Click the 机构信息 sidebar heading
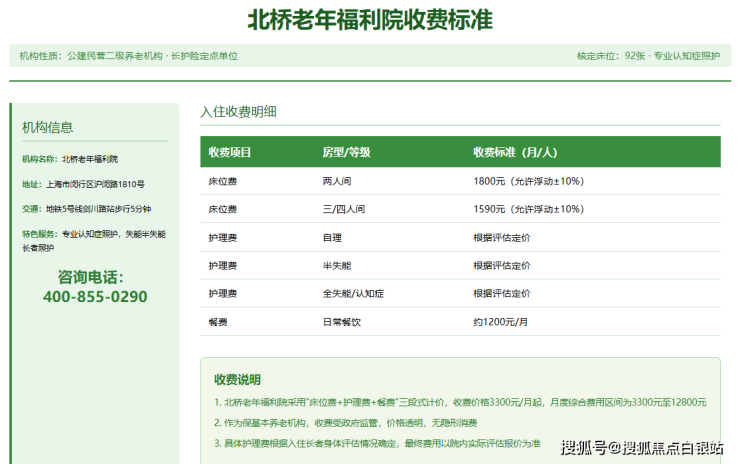This screenshot has height=464, width=740. [48, 127]
